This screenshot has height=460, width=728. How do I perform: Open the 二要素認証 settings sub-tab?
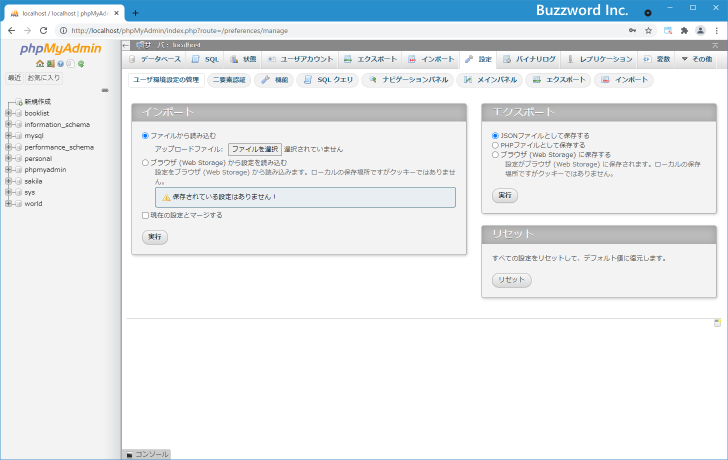coord(228,80)
